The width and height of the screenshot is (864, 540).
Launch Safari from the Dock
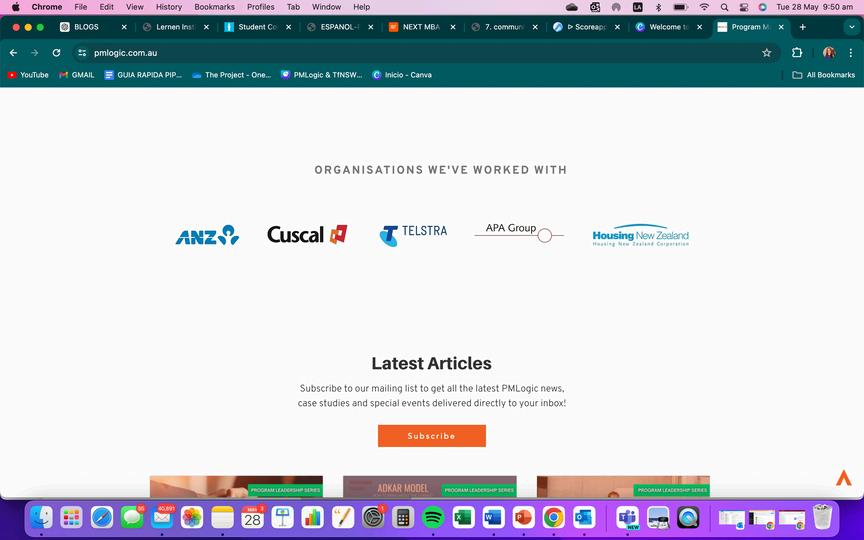(x=102, y=517)
